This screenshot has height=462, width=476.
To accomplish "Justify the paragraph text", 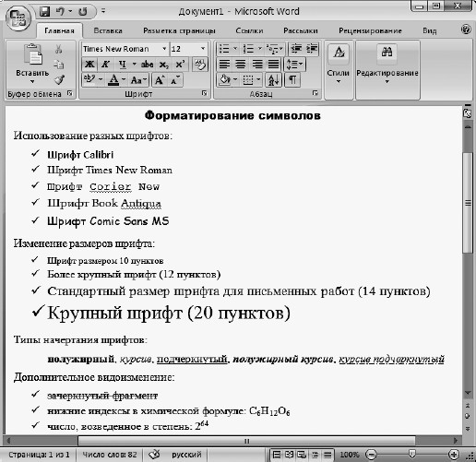I will click(273, 65).
